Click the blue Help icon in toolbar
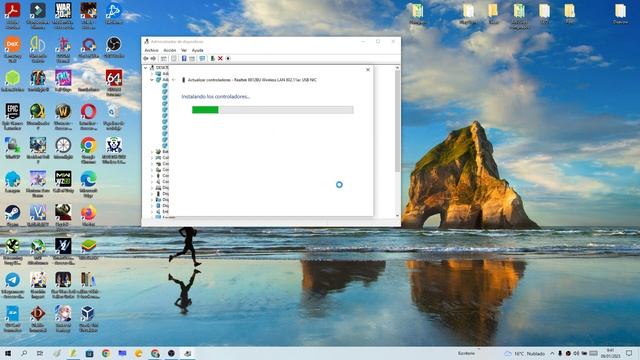 [184, 59]
